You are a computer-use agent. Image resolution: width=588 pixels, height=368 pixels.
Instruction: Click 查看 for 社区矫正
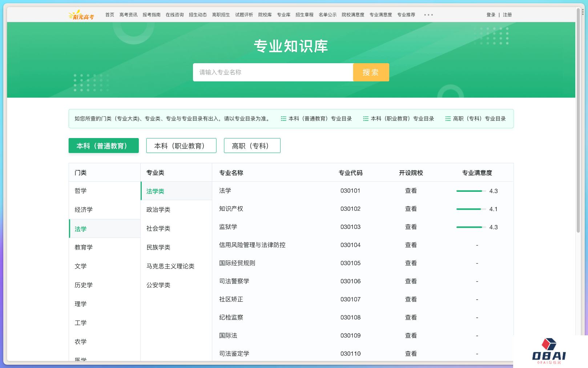(411, 299)
